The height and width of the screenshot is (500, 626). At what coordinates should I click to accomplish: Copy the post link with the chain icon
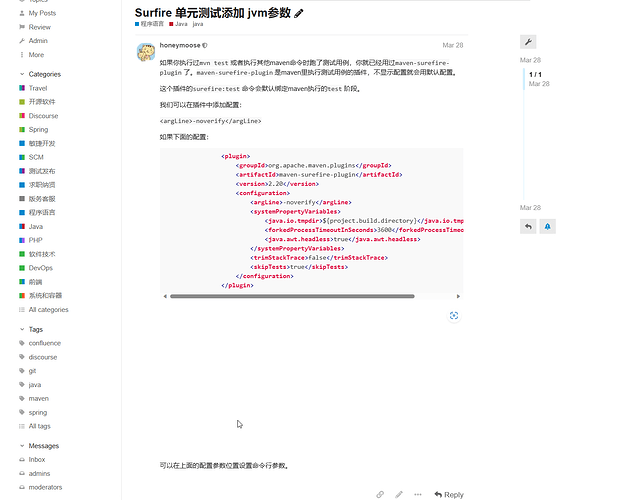pos(380,494)
